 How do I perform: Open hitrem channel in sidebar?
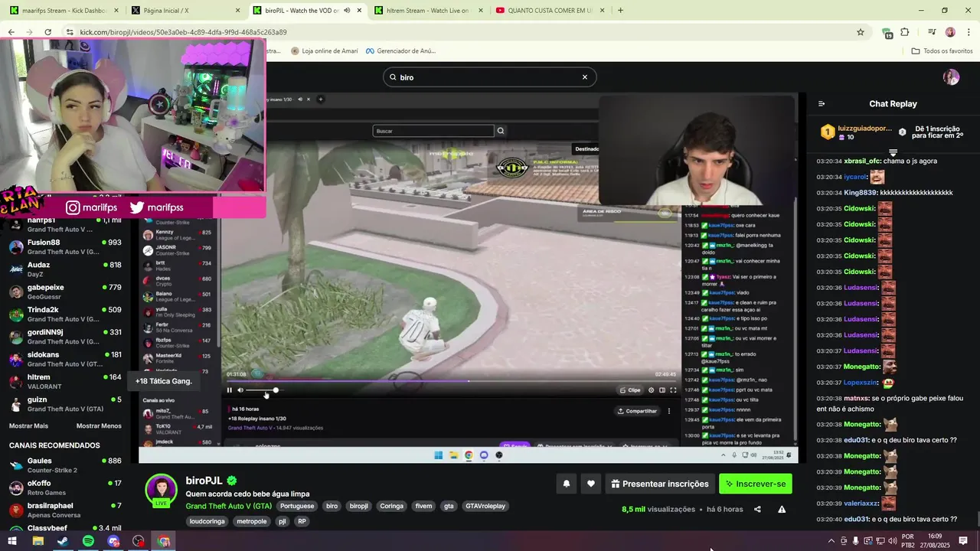[64, 382]
